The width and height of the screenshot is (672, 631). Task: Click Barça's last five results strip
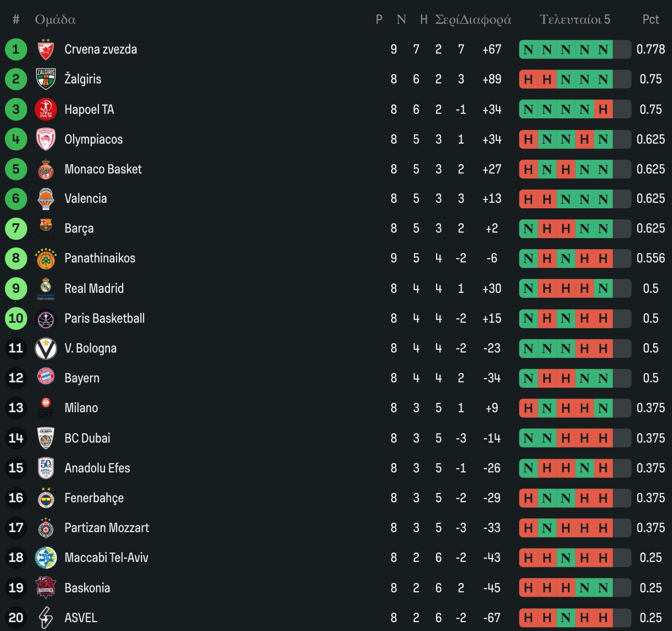[x=575, y=229]
